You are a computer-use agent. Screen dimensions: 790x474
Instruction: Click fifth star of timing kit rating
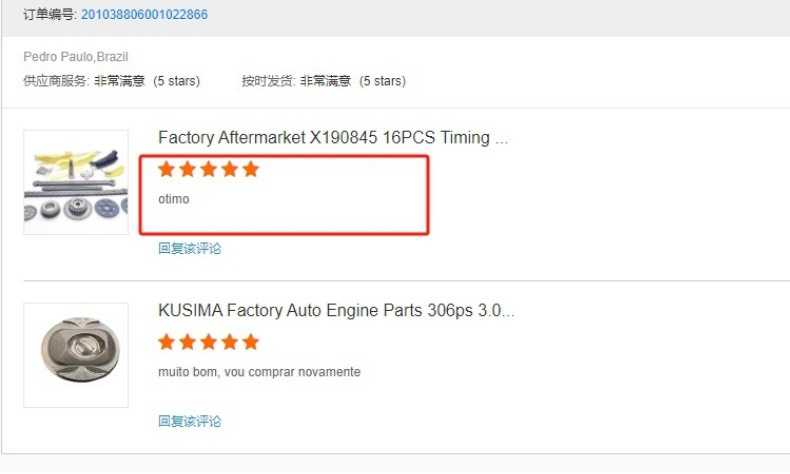coord(250,169)
